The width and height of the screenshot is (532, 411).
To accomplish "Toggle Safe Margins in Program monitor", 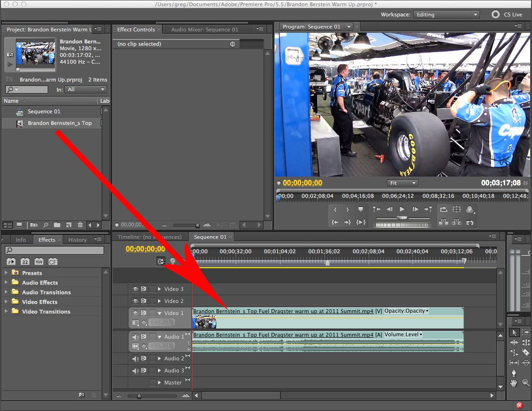I will point(457,209).
